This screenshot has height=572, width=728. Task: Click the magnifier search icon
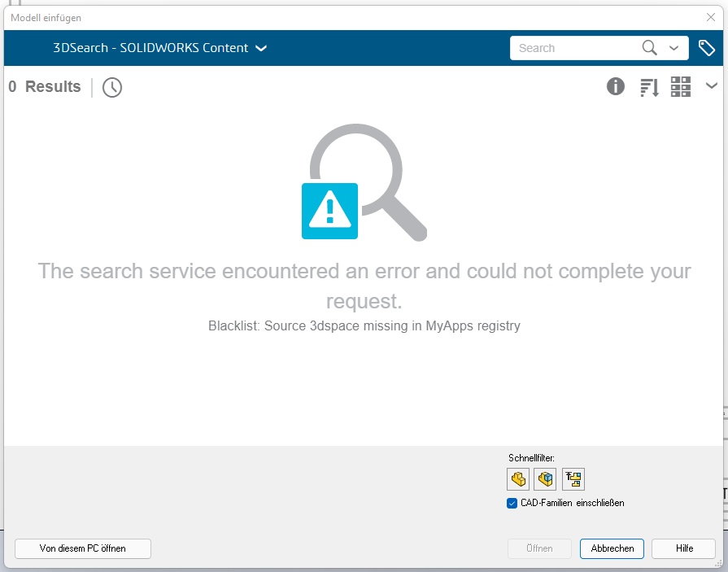(x=649, y=48)
